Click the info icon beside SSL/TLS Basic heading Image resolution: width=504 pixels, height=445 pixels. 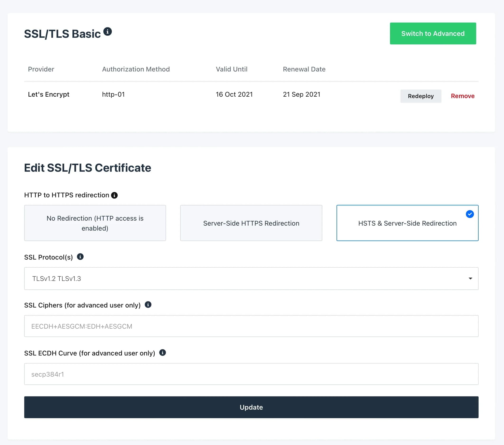coord(108,32)
